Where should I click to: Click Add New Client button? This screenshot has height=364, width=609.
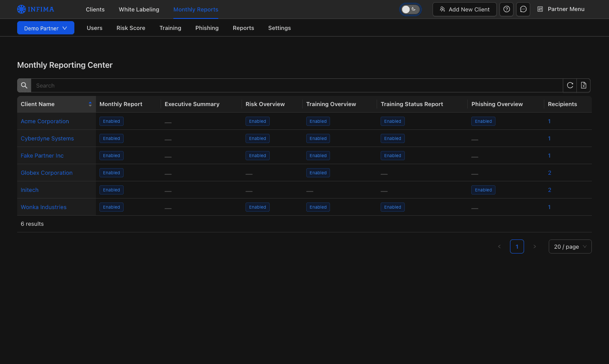click(465, 9)
